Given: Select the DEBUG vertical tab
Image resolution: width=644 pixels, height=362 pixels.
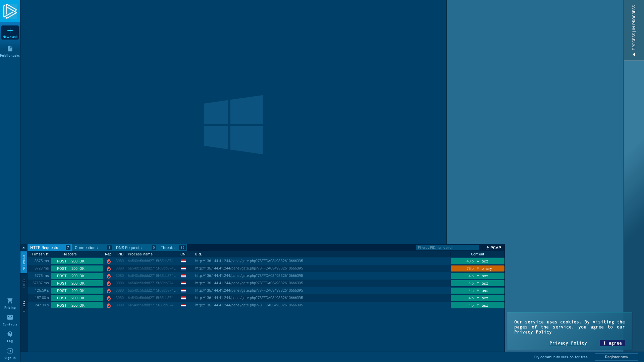Looking at the screenshot, I should click(24, 306).
